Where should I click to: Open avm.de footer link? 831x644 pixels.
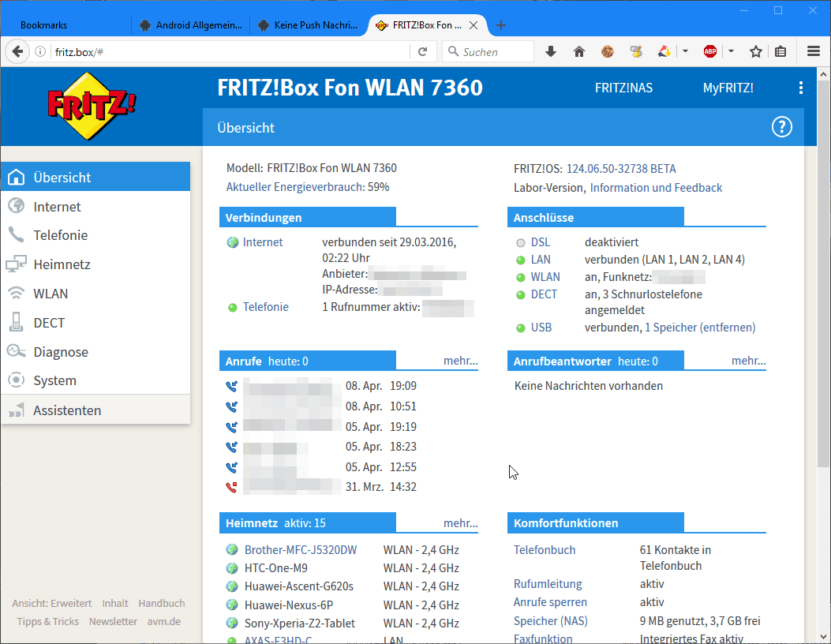pyautogui.click(x=164, y=621)
